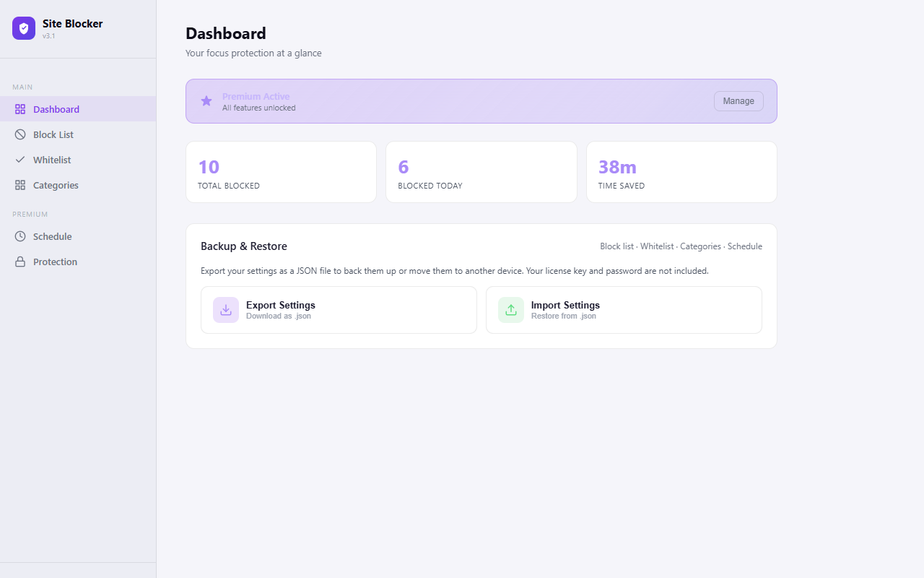
Task: Click the export description sentence about JSON
Action: (455, 271)
